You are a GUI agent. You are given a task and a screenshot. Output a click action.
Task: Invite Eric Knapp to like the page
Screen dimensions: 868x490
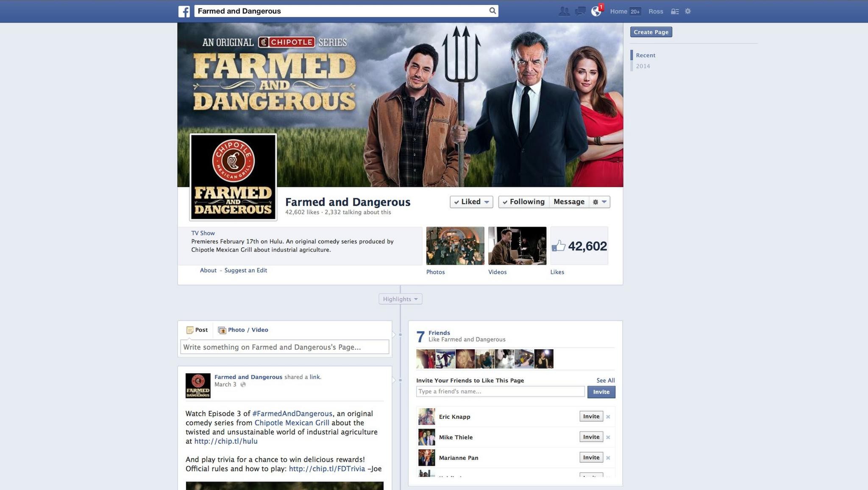(x=591, y=417)
